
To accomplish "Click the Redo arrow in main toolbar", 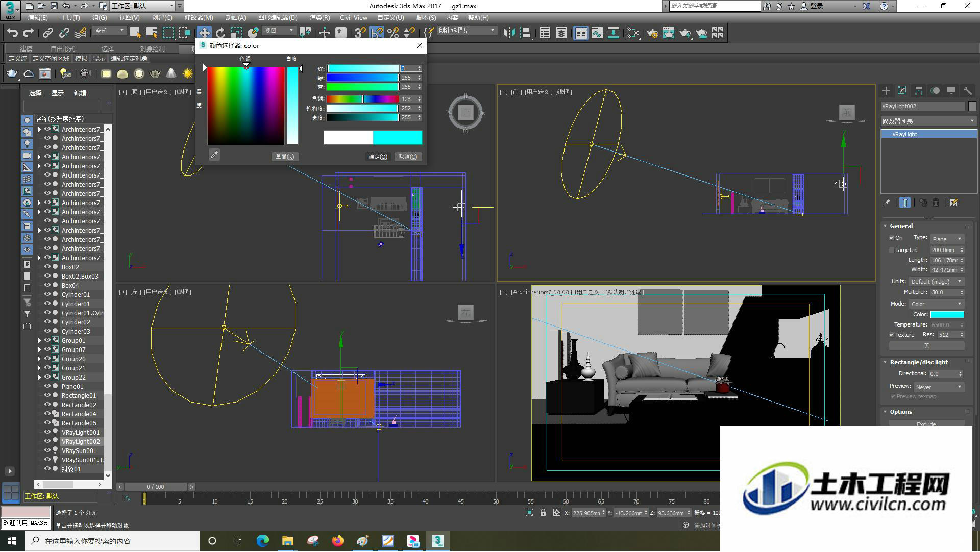I will pos(29,33).
